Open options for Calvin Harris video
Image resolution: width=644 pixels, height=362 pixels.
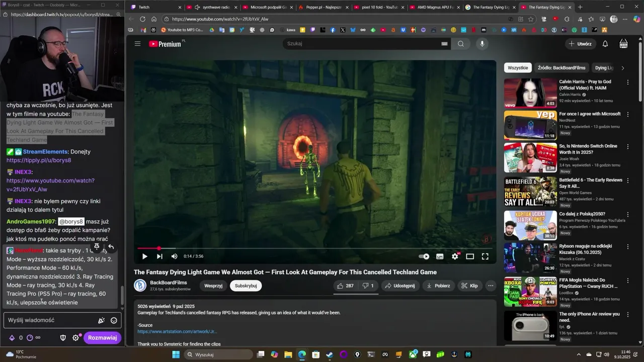627,82
